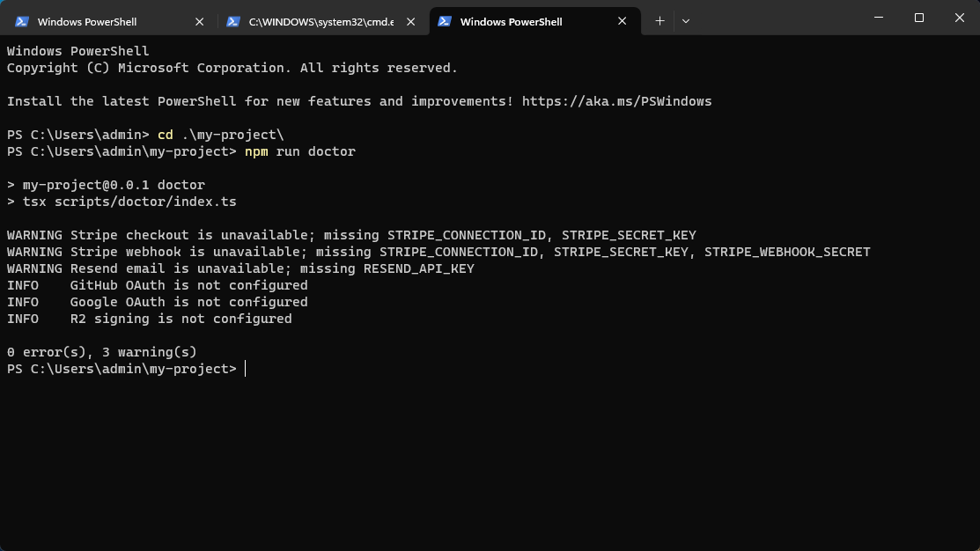This screenshot has height=551, width=980.
Task: Open the https://aka.ms/PSWindows link
Action: [617, 101]
